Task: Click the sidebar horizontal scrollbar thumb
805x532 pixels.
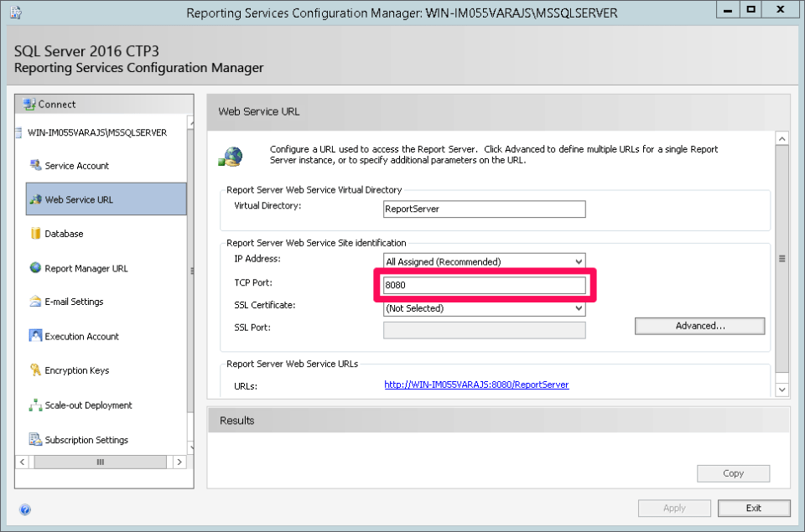Action: coord(100,462)
